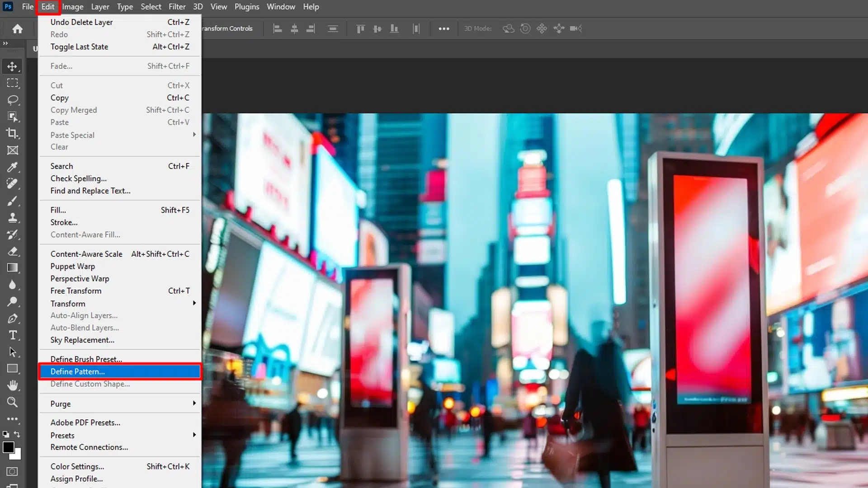Choose Stroke... in Edit menu
This screenshot has width=868, height=488.
point(120,222)
